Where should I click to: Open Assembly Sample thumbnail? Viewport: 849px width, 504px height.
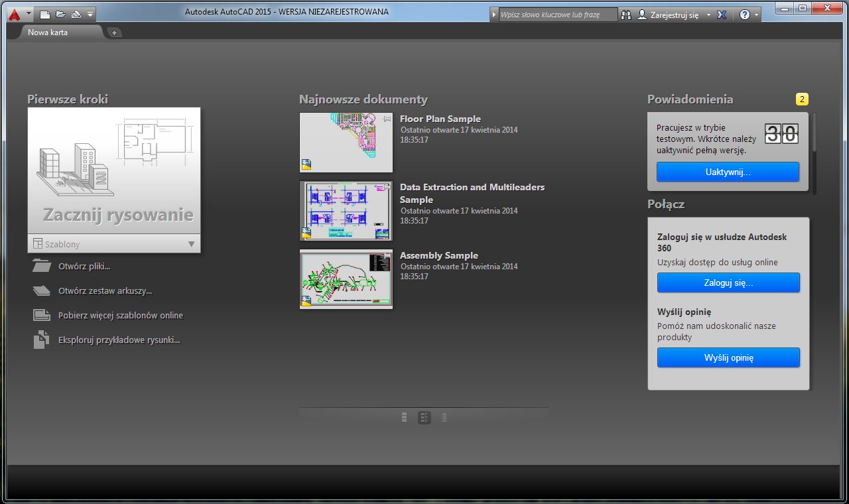pos(346,279)
